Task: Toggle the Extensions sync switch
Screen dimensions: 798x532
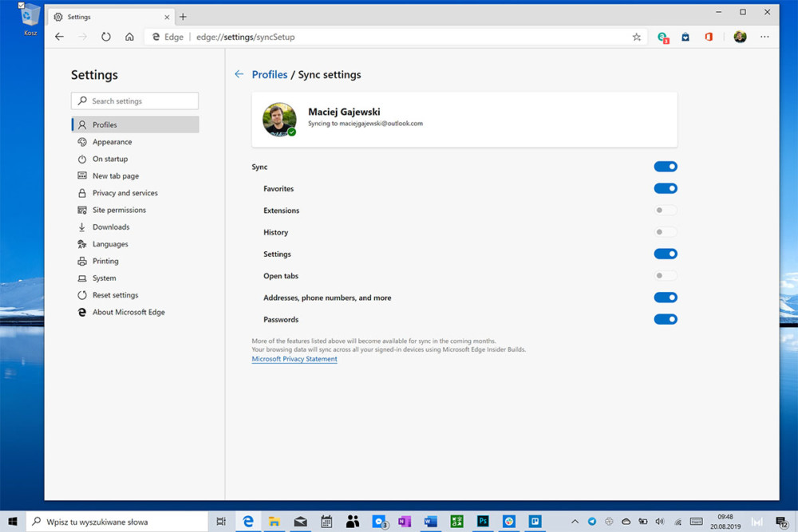Action: (x=666, y=211)
